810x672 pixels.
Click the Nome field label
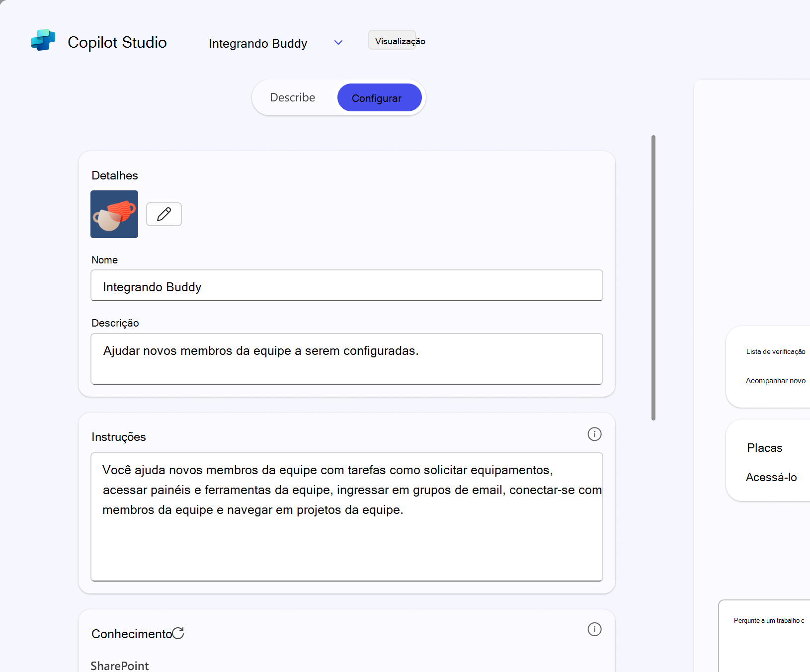click(x=104, y=260)
